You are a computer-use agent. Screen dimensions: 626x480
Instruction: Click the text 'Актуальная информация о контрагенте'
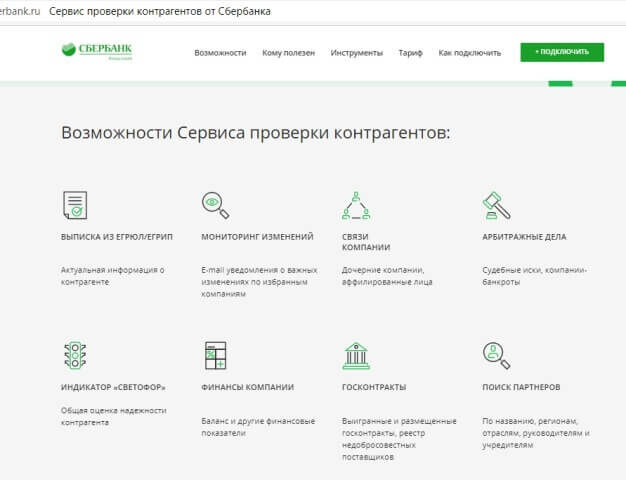(113, 276)
